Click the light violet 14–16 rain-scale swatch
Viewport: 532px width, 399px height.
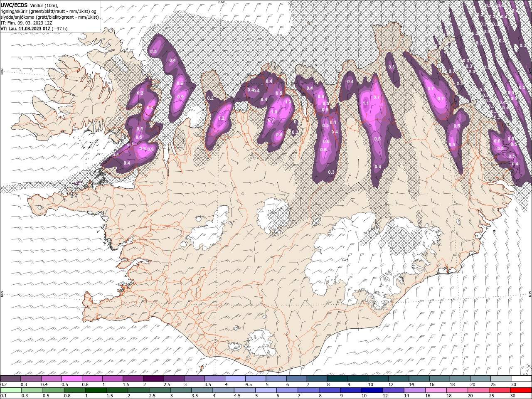click(x=414, y=390)
